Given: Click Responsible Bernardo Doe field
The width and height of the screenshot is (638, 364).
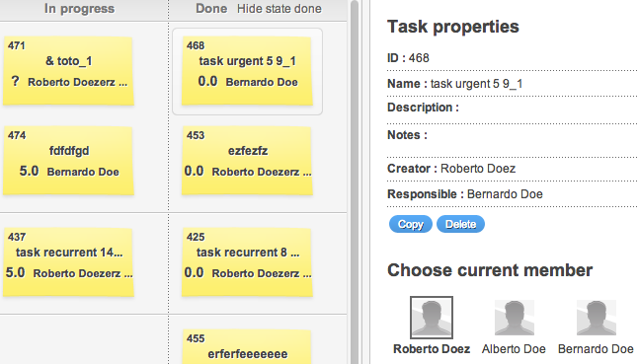Looking at the screenshot, I should (513, 194).
